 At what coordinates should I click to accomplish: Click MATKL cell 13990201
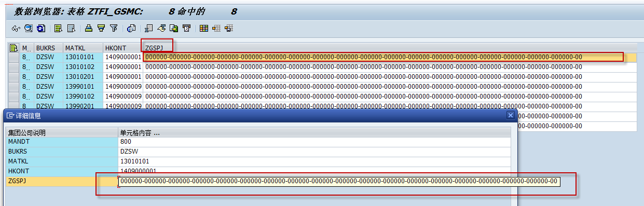tap(83, 106)
